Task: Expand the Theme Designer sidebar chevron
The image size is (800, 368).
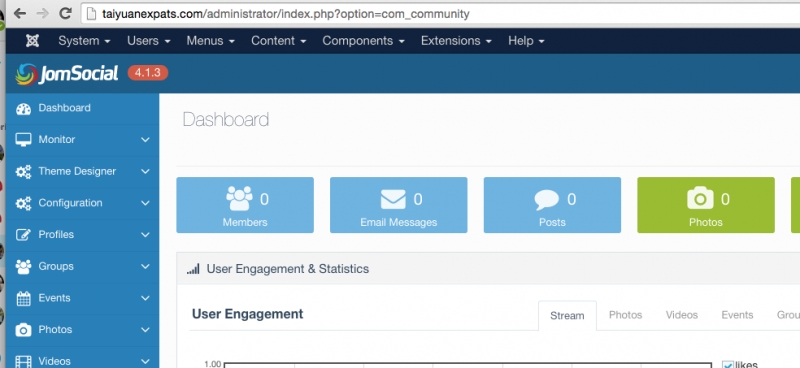Action: [x=145, y=171]
